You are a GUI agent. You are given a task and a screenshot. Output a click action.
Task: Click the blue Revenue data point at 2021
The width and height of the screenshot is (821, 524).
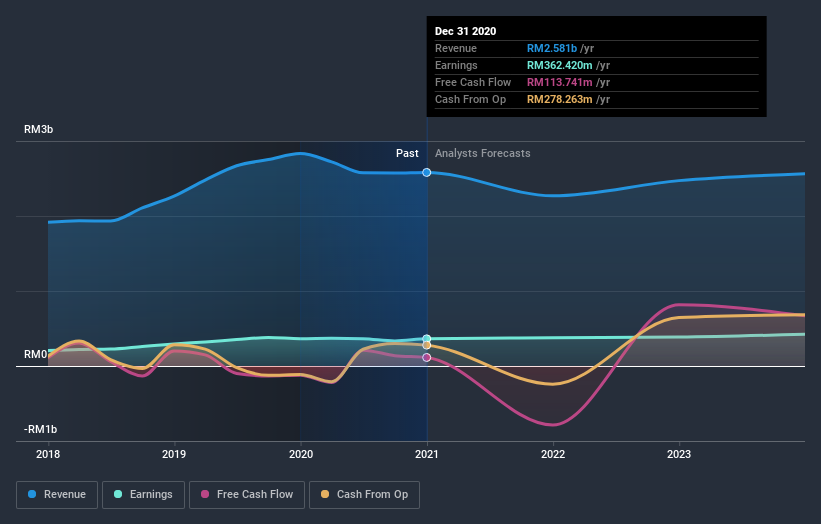click(x=427, y=173)
